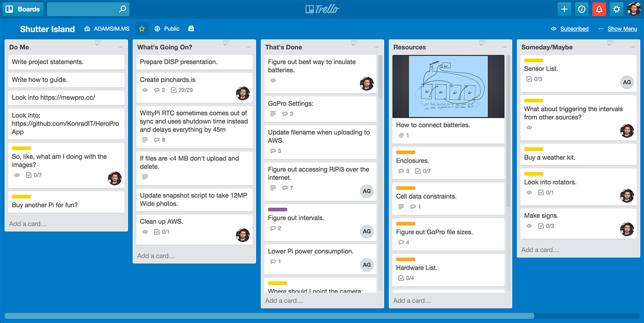Screen dimensions: 644x323
Task: Open the settings gear in the top bar
Action: tap(616, 9)
